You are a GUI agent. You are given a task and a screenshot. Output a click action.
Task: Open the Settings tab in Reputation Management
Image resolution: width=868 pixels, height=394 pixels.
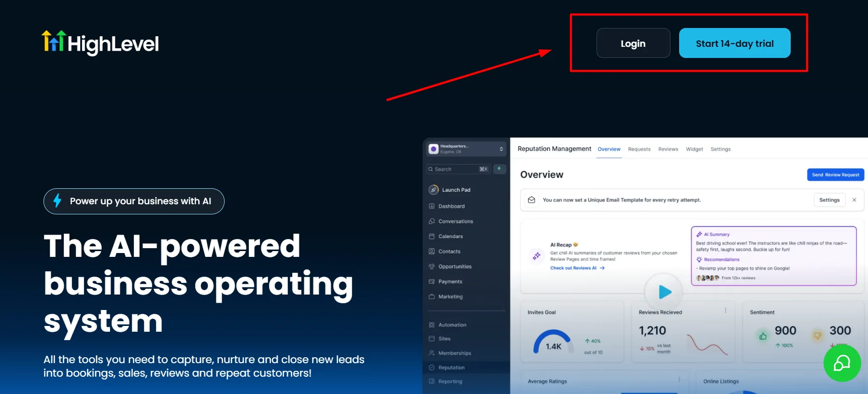[x=721, y=149]
